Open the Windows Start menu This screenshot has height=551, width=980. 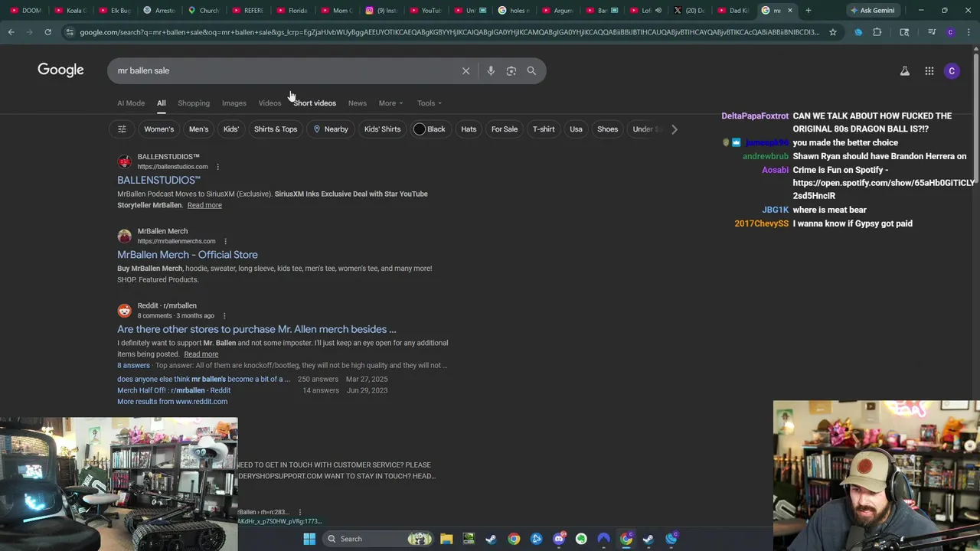click(x=309, y=539)
